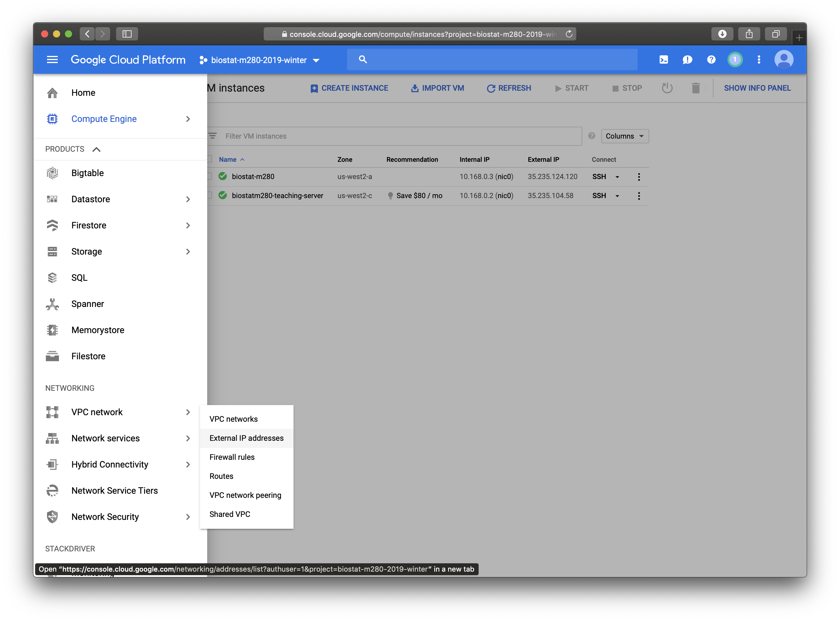Open Cloud Shell terminal icon
This screenshot has width=840, height=621.
[x=663, y=59]
